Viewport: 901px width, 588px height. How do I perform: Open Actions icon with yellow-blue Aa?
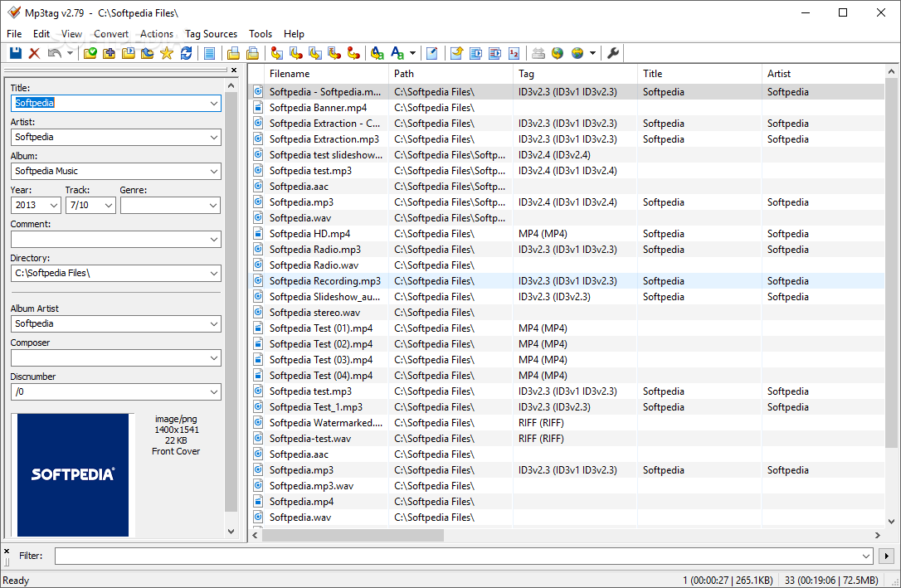click(377, 53)
